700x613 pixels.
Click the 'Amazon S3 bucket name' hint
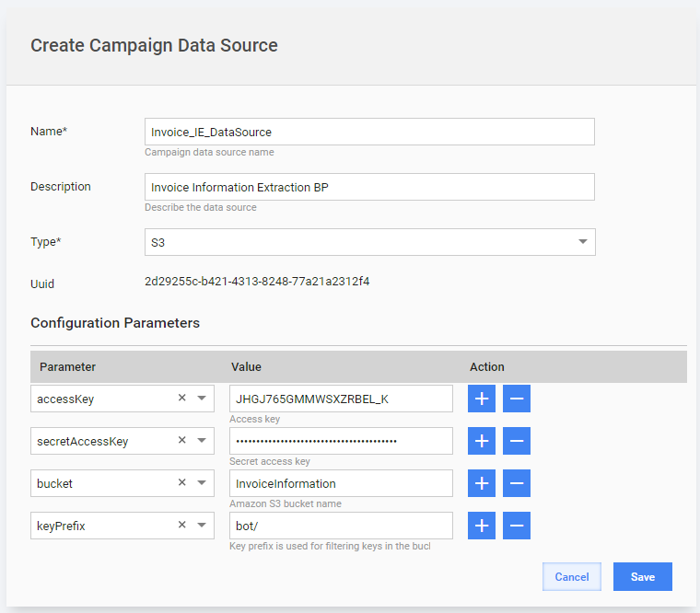tap(286, 503)
